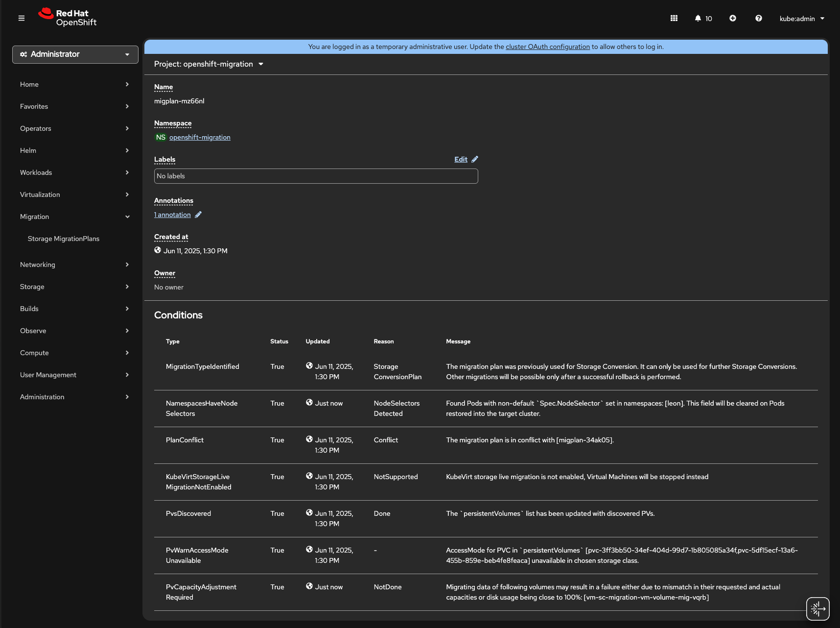Click the MigrationTypeIdentified condition type
This screenshot has height=628, width=840.
point(203,366)
